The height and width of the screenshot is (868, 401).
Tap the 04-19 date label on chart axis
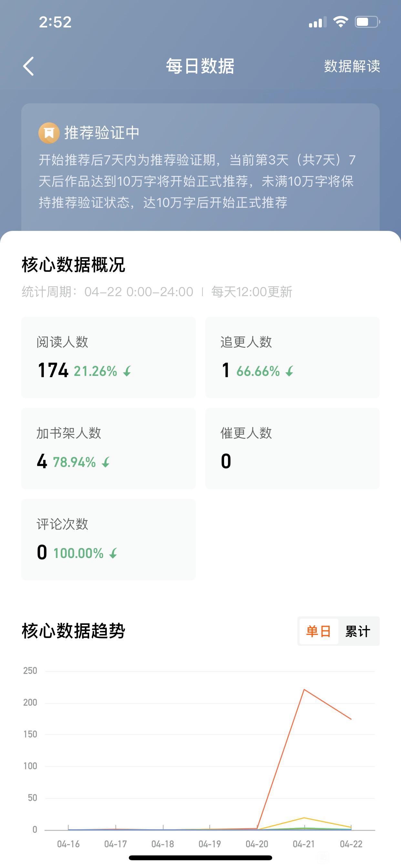click(210, 844)
